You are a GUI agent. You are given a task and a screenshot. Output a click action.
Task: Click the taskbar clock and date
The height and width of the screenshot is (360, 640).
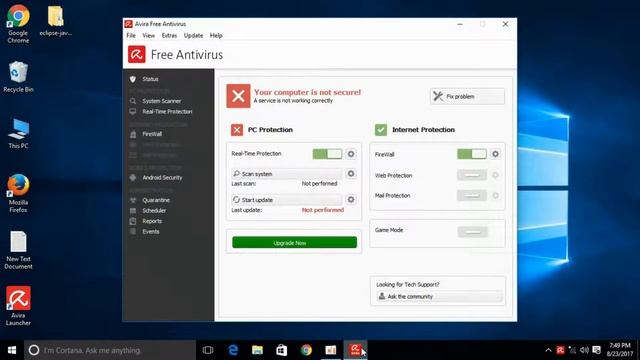tap(620, 350)
